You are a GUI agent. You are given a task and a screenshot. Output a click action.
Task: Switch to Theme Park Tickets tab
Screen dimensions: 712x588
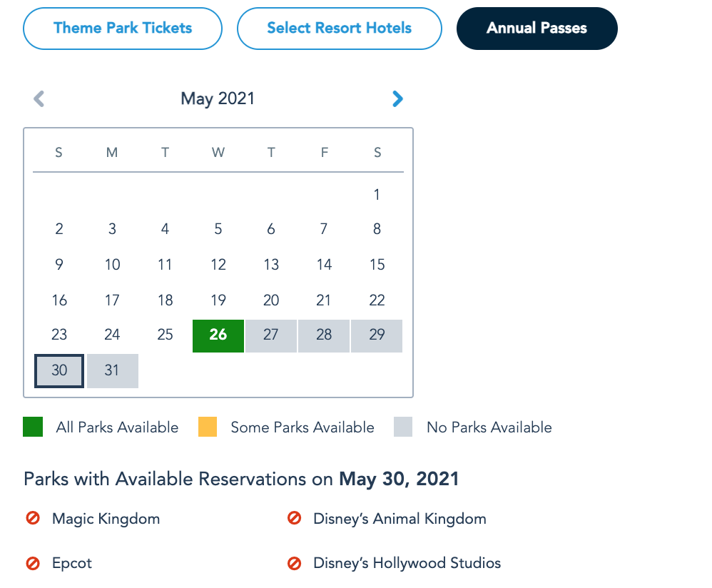coord(123,29)
